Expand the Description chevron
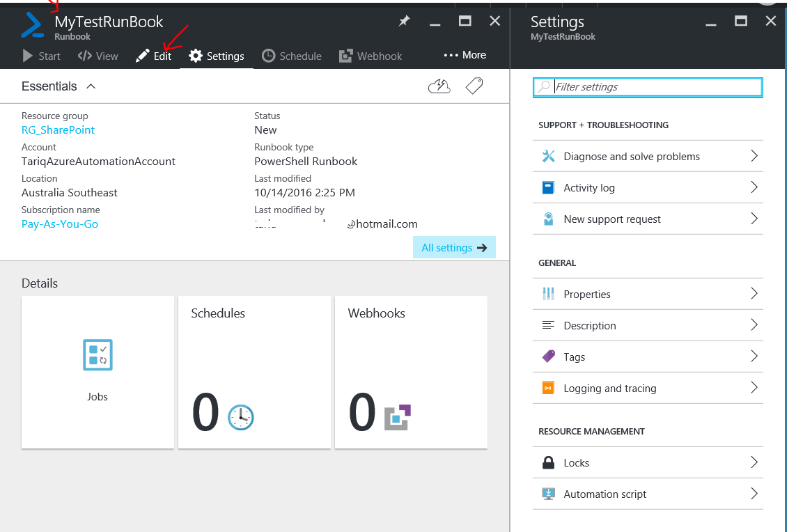Image resolution: width=796 pixels, height=532 pixels. pyautogui.click(x=754, y=325)
